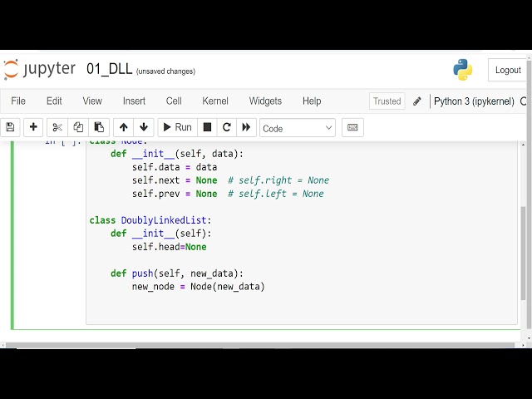Click the Trusted notebook button

(x=387, y=101)
